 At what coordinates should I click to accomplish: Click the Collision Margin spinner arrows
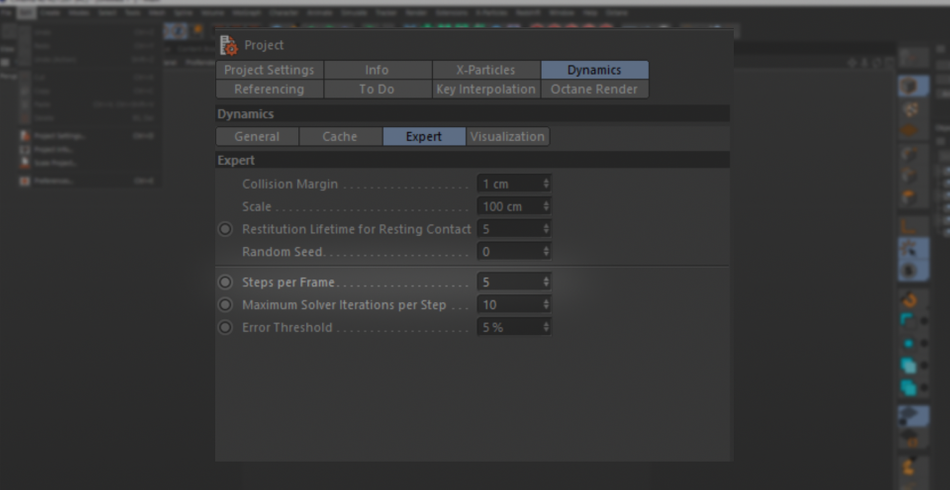[546, 184]
